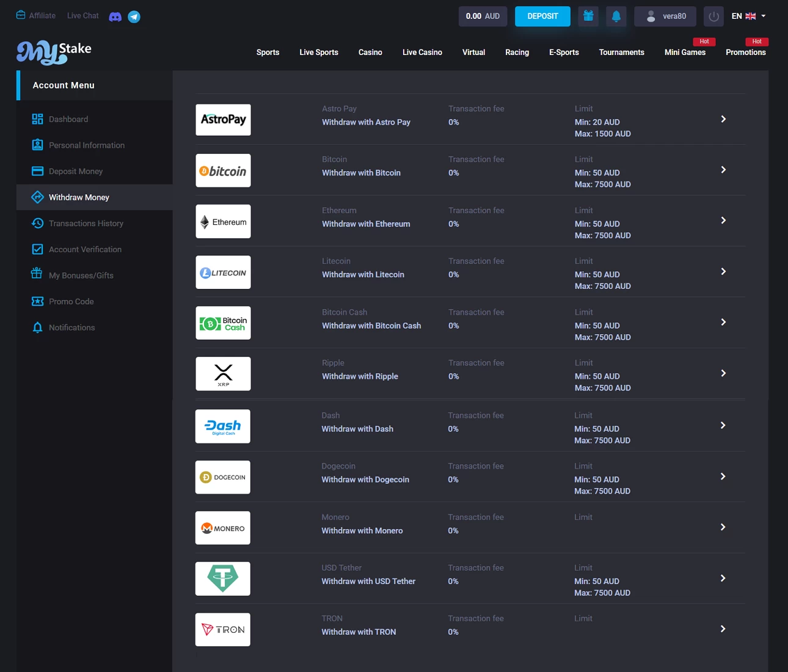Open the Discord icon link
Screen dimensions: 788x672
tap(115, 16)
